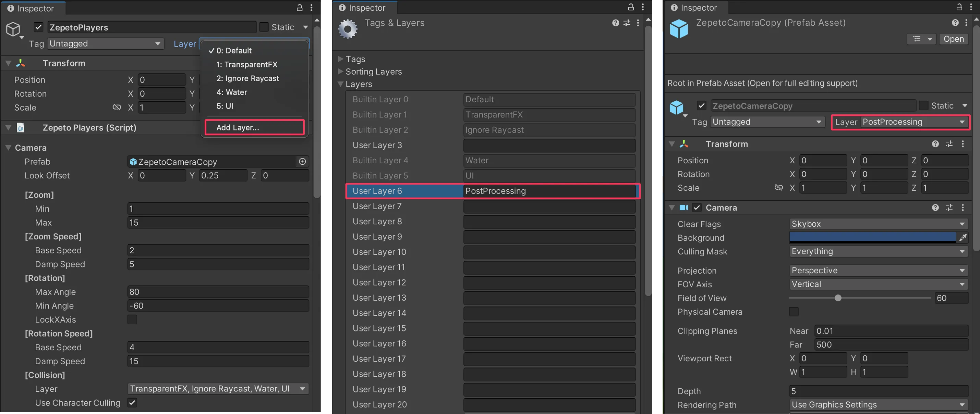Click the Clipping Planes Far field
Image resolution: width=980 pixels, height=414 pixels.
[891, 344]
